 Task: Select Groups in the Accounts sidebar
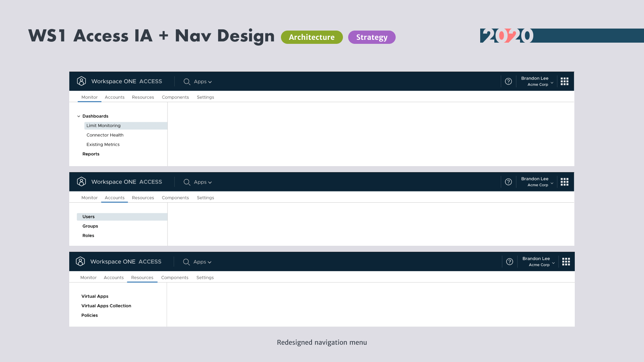(x=90, y=226)
